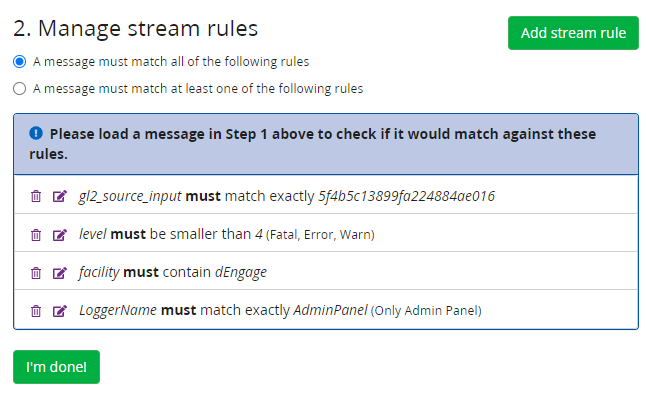Screen dimensions: 646x398
Task: Click the blue info icon in the alert
Action: [36, 133]
